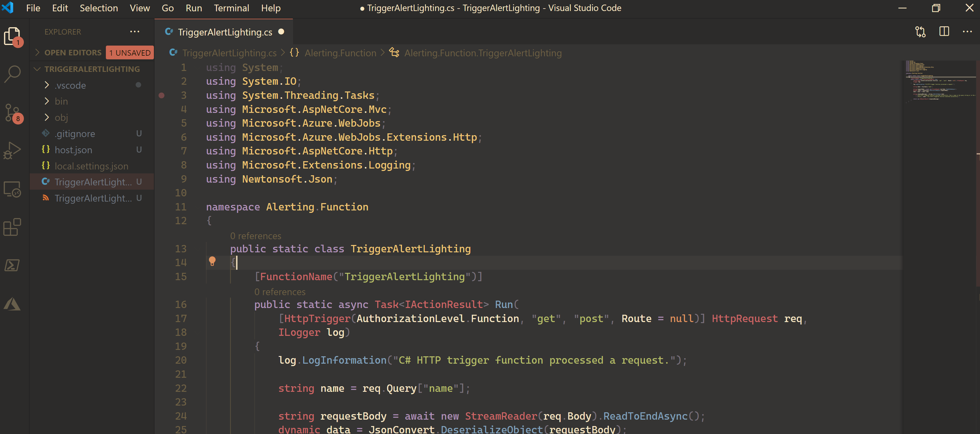Click the 1 UNSAVED badge
The height and width of the screenshot is (434, 980).
[130, 53]
